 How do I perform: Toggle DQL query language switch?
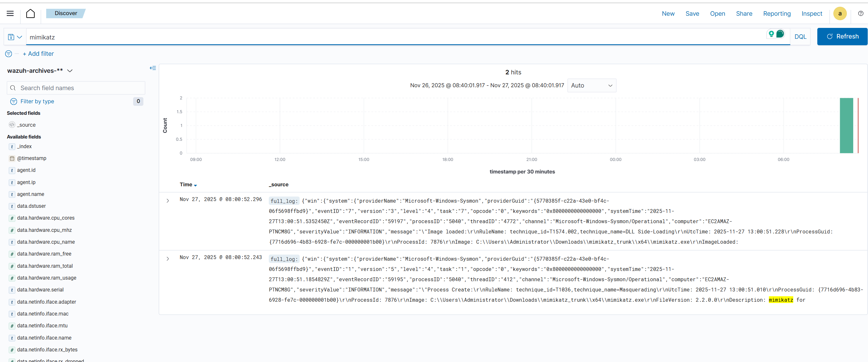point(800,37)
